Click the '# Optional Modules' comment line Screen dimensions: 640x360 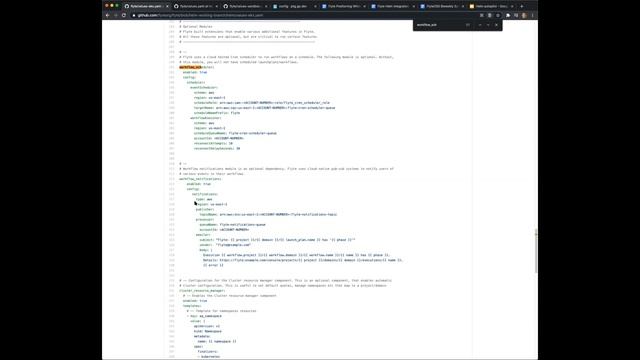(196, 27)
